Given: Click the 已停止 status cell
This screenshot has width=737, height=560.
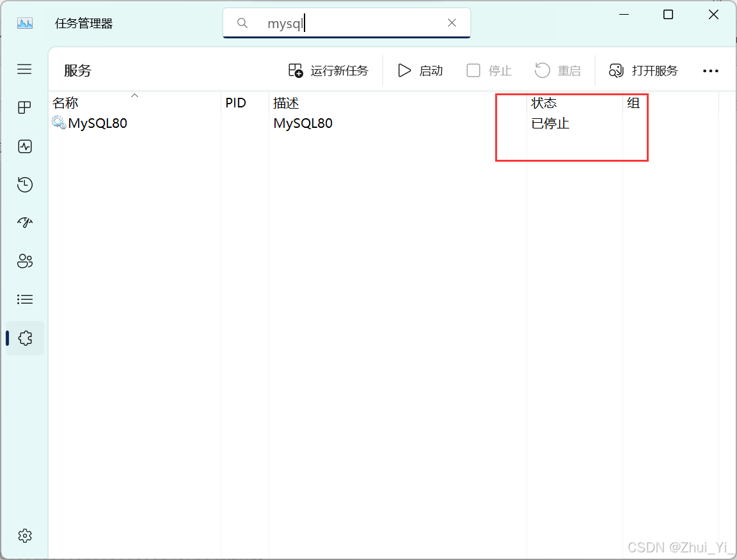Looking at the screenshot, I should pos(550,123).
